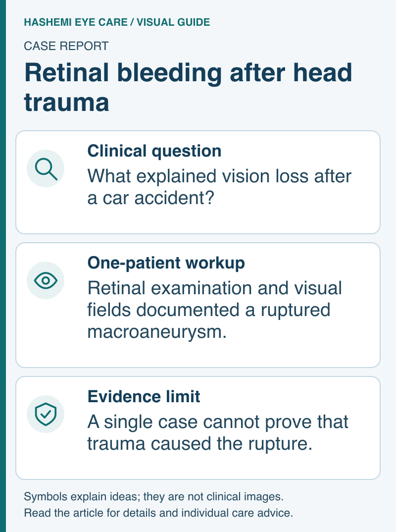
Task: Click the shield checkmark icon
Action: pos(46,414)
